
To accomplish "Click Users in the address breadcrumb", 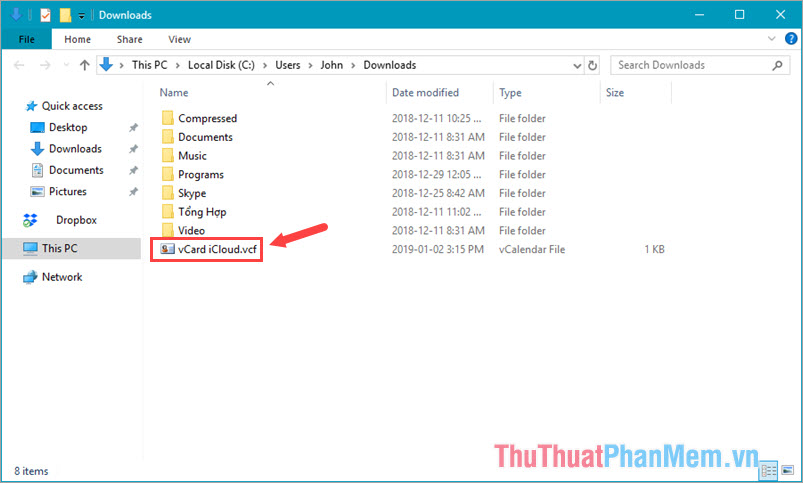I will coord(288,65).
